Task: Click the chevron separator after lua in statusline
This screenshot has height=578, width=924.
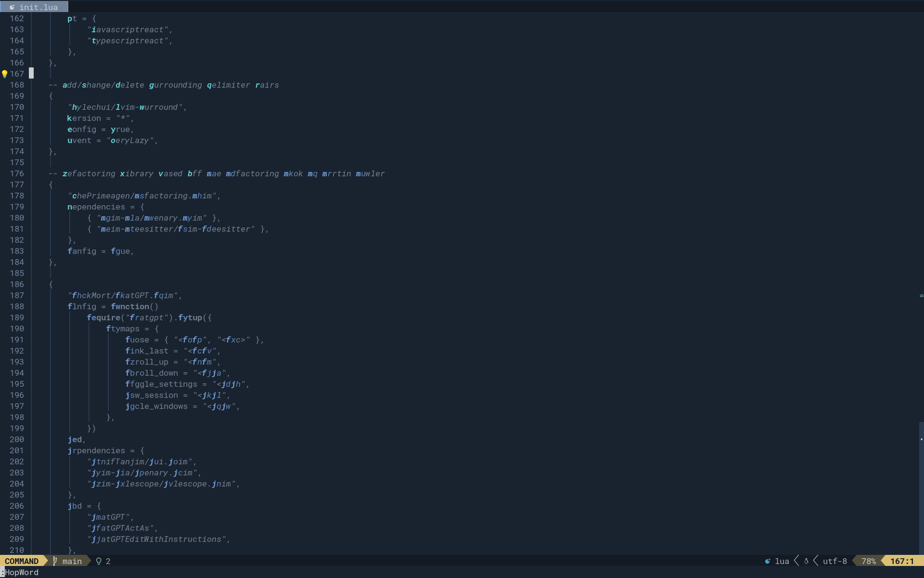Action: [x=797, y=561]
